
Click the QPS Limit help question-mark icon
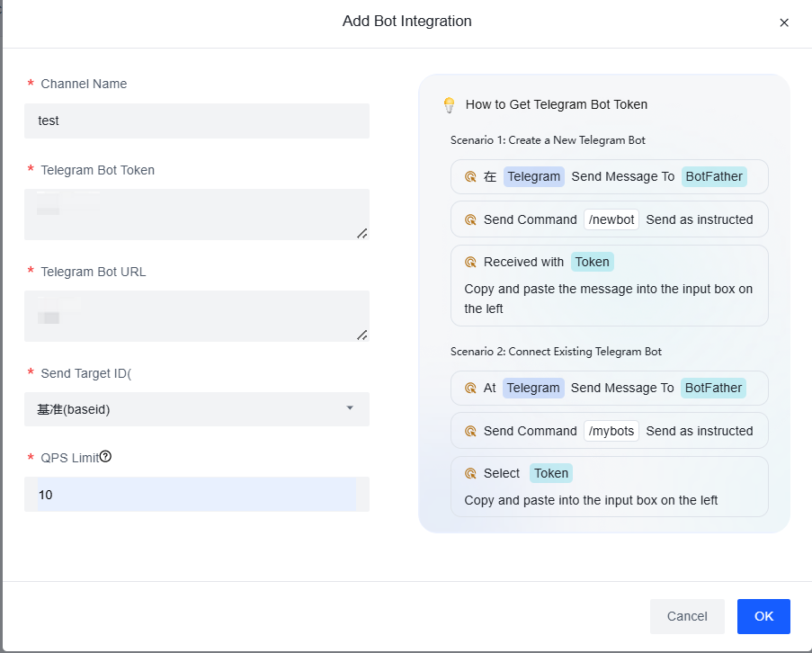coord(105,457)
